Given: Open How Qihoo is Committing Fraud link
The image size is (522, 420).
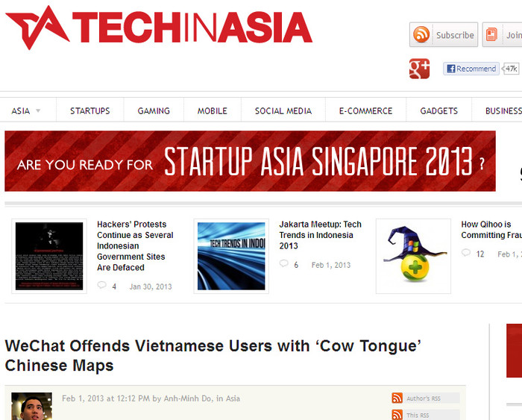Looking at the screenshot, I should coord(491,230).
